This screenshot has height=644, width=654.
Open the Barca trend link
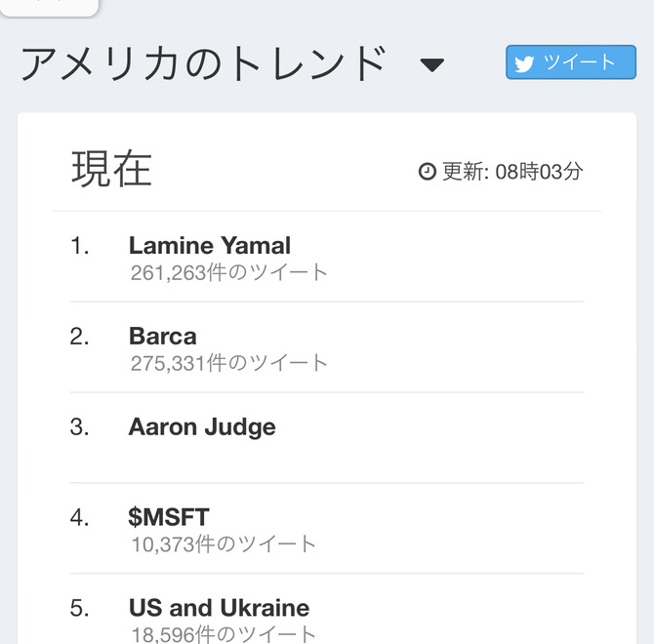coord(162,337)
